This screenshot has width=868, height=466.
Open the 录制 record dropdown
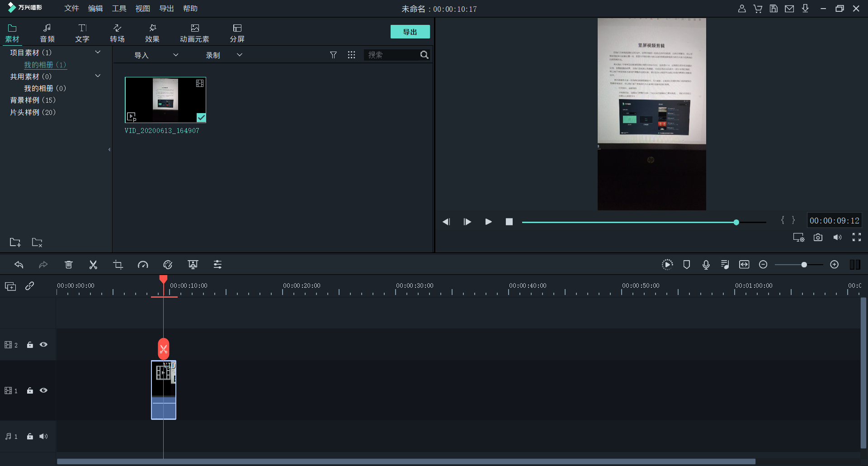(224, 55)
